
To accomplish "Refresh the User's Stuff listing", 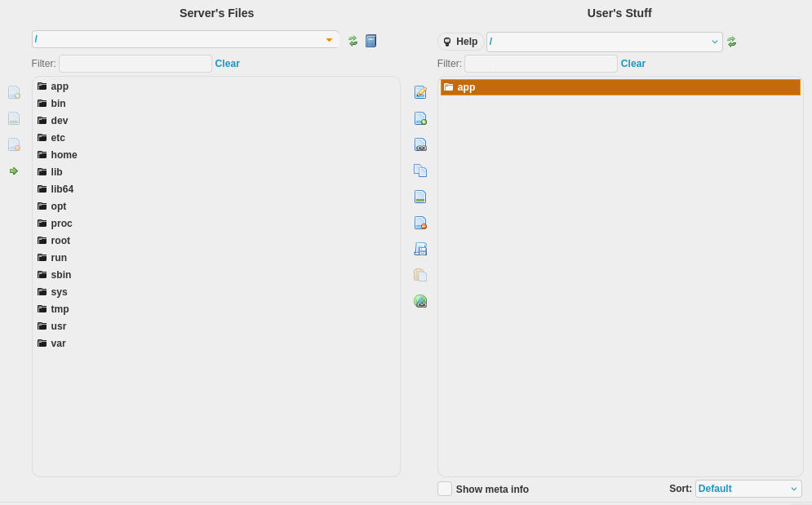I will coord(731,42).
